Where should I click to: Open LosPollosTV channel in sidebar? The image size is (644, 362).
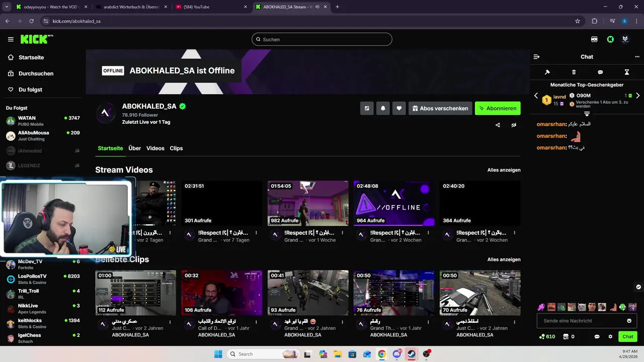43,279
